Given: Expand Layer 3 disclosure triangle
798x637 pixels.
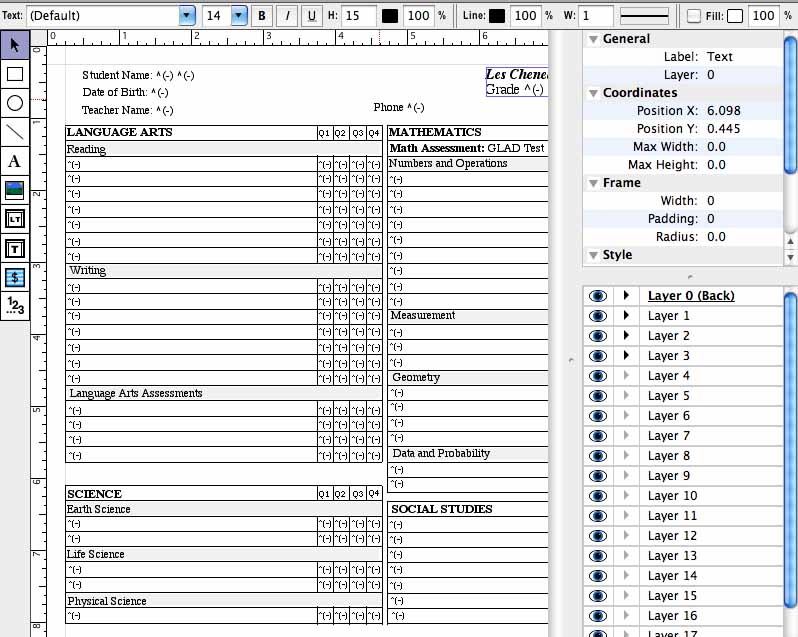Looking at the screenshot, I should pyautogui.click(x=626, y=355).
